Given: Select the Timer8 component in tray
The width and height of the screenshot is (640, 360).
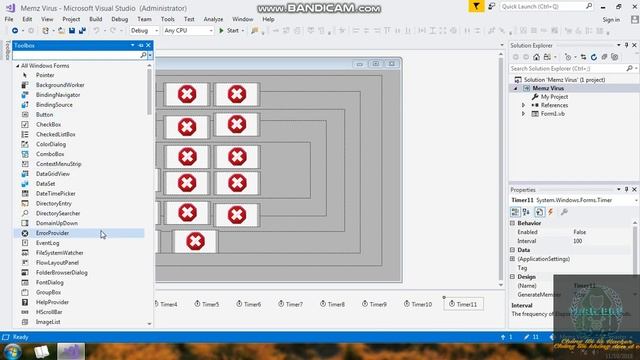Looking at the screenshot, I should point(333,304).
